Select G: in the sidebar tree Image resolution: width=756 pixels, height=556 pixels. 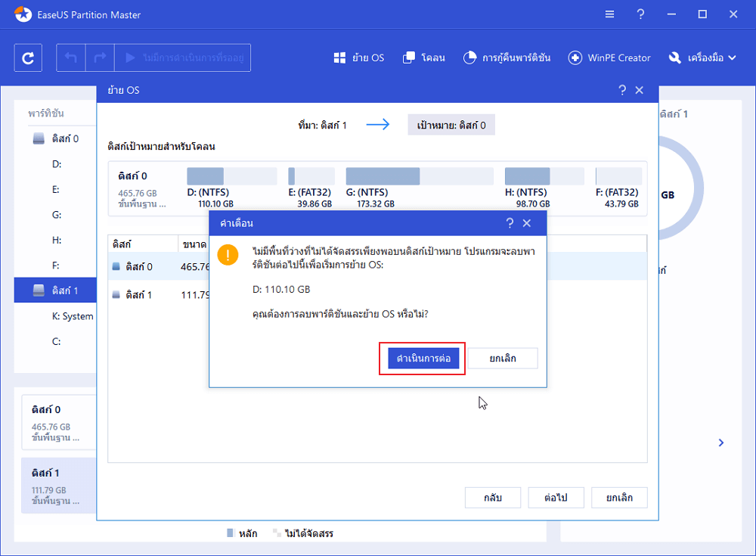[x=57, y=215]
